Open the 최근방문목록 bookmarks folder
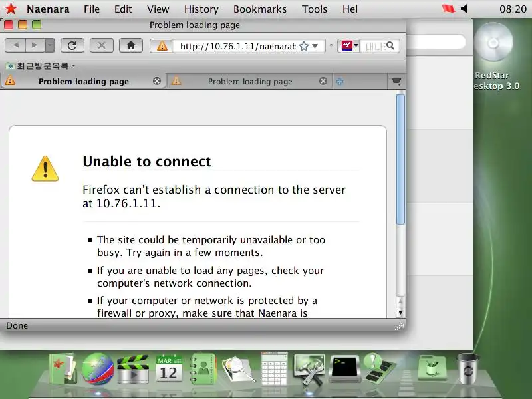The height and width of the screenshot is (399, 532). click(x=41, y=65)
